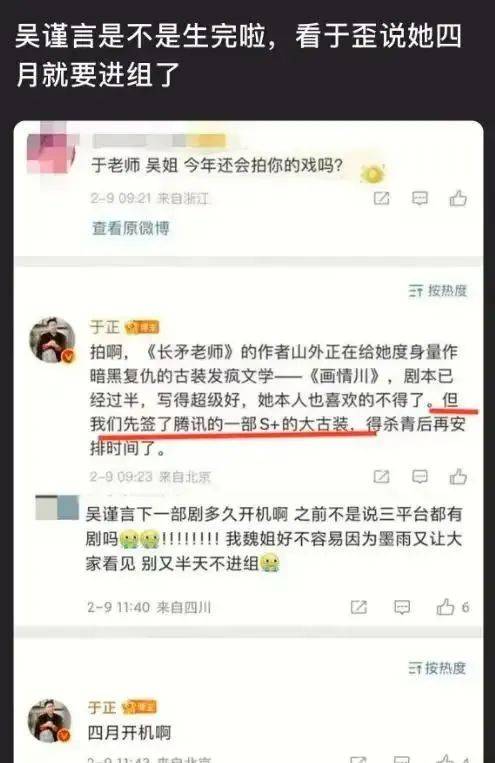495x763 pixels.
Task: Open comments on 于正's 09:23 reply
Action: [420, 476]
